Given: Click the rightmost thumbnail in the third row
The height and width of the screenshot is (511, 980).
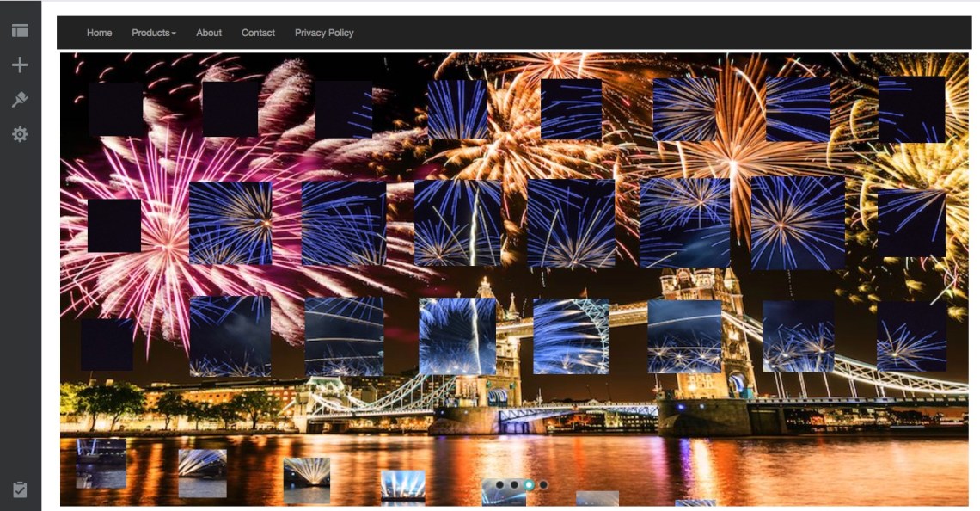Looking at the screenshot, I should 911,336.
